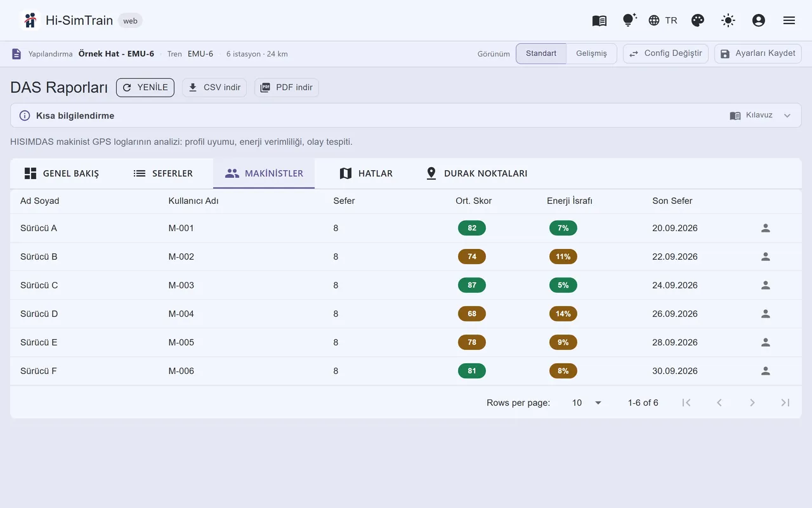
Task: Open the guide book icon in header
Action: 599,20
